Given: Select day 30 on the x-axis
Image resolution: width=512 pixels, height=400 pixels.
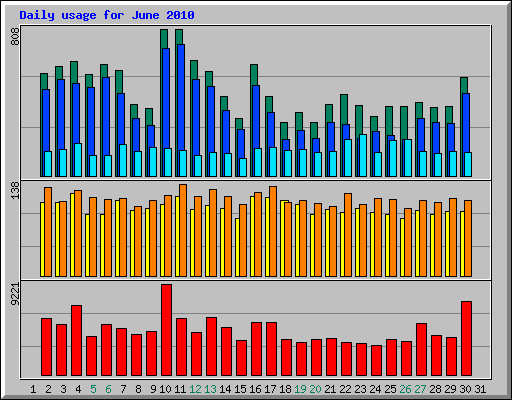Looking at the screenshot, I should (465, 389).
